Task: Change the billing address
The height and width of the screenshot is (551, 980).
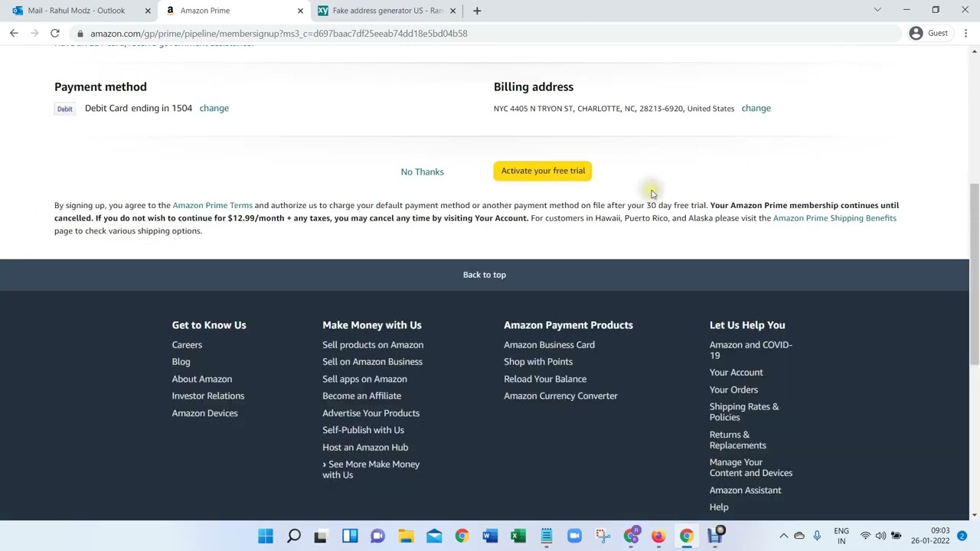Action: (756, 108)
